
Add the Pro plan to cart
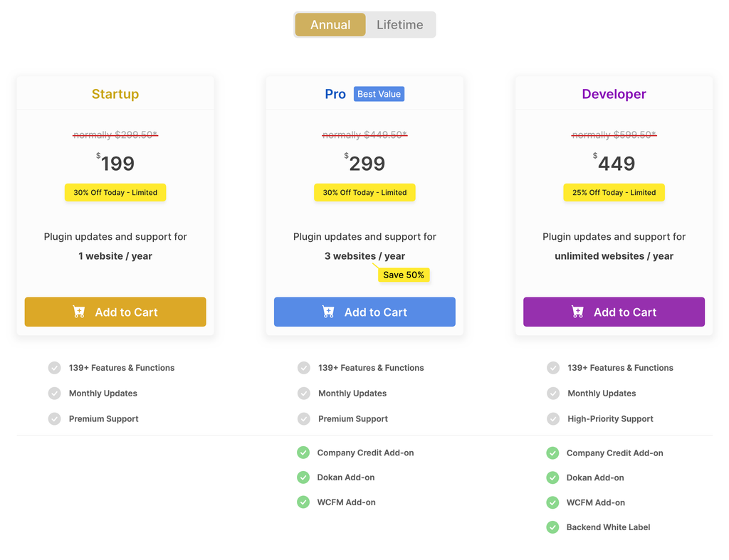point(364,312)
